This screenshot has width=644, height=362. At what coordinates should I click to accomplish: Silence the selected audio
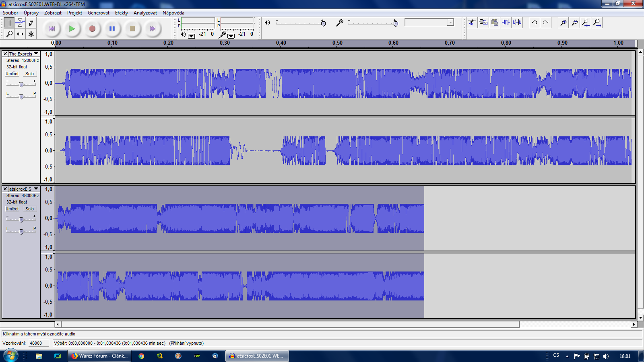point(517,23)
